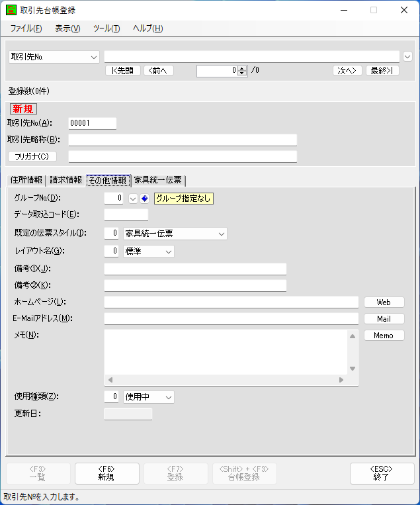This screenshot has width=420, height=505.
Task: Click the 取引先No.(A) field showing 00001
Action: (x=93, y=123)
